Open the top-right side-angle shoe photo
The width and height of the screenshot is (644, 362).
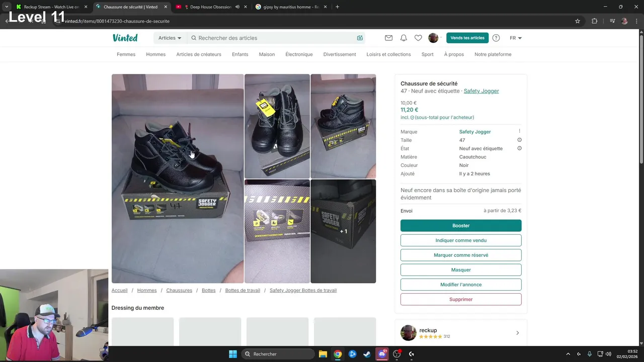343,126
